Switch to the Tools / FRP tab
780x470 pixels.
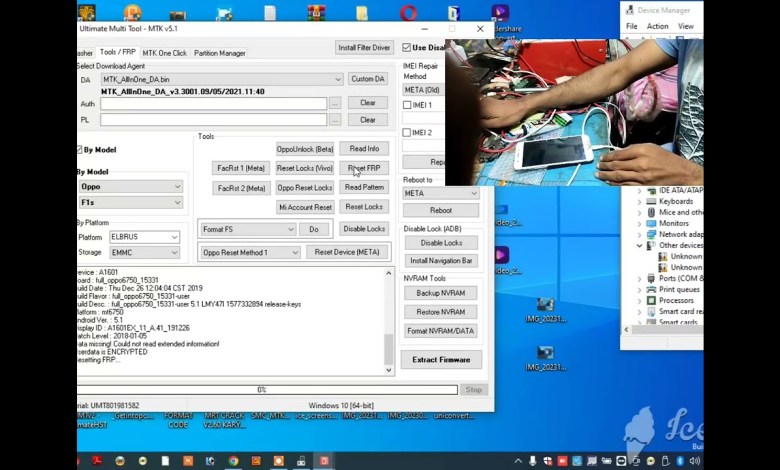click(x=117, y=52)
